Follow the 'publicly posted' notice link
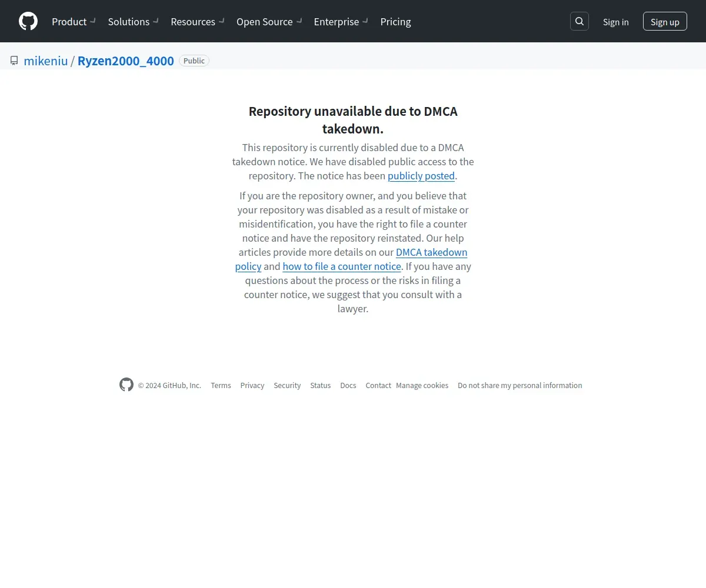The image size is (706, 588). (x=421, y=176)
